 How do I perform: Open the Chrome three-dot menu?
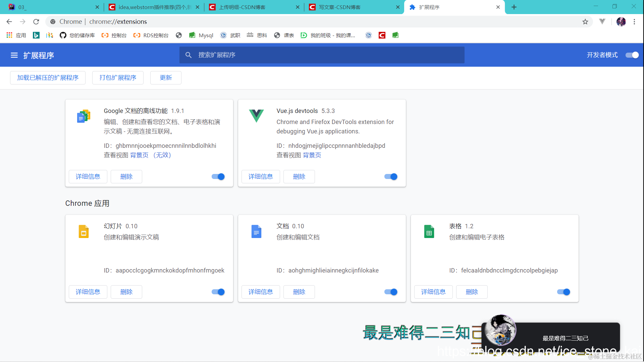[634, 21]
